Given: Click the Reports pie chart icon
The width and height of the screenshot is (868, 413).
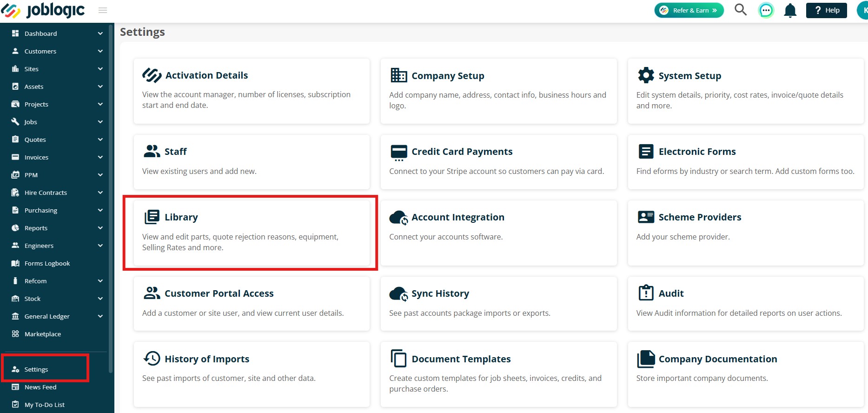Looking at the screenshot, I should 15,227.
